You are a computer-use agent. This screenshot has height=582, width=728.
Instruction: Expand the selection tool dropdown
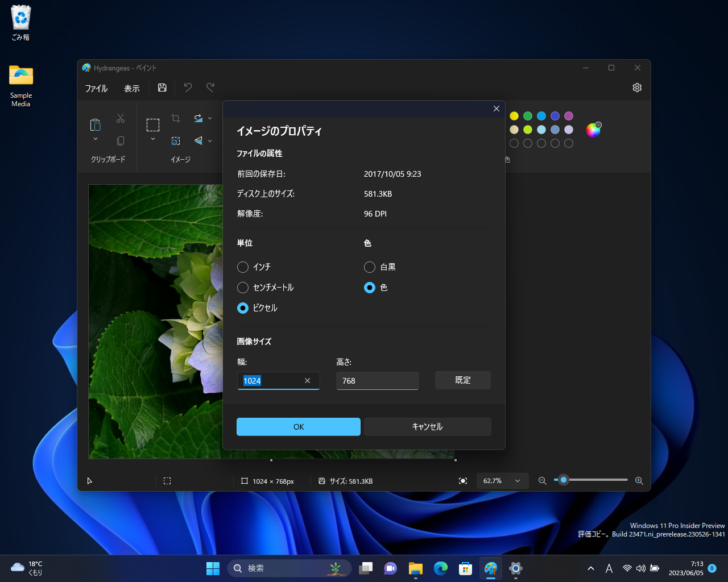click(152, 138)
